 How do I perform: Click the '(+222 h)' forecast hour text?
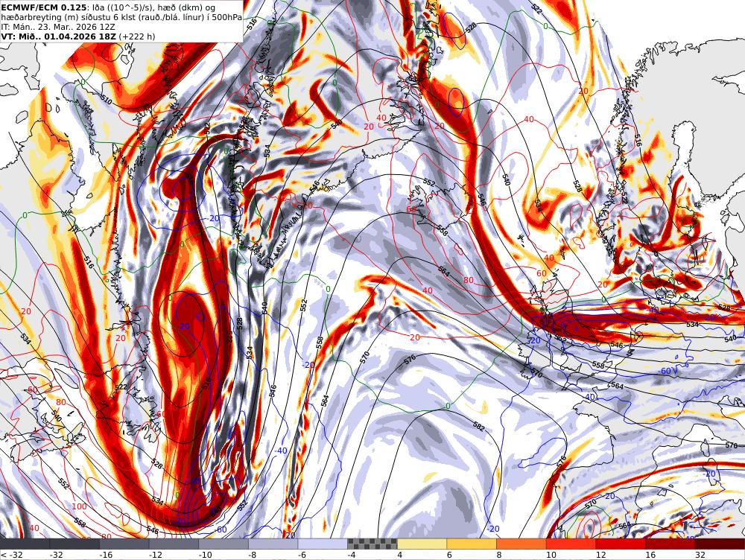pyautogui.click(x=136, y=36)
